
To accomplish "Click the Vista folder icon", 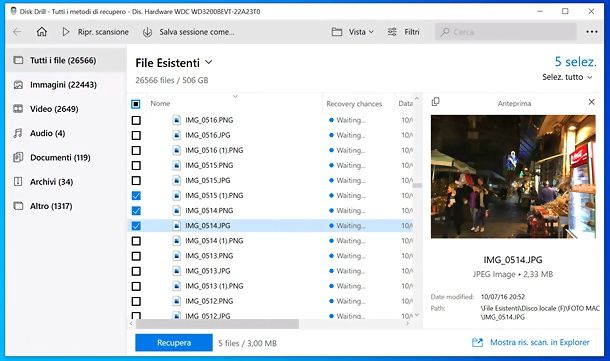I will coord(337,32).
